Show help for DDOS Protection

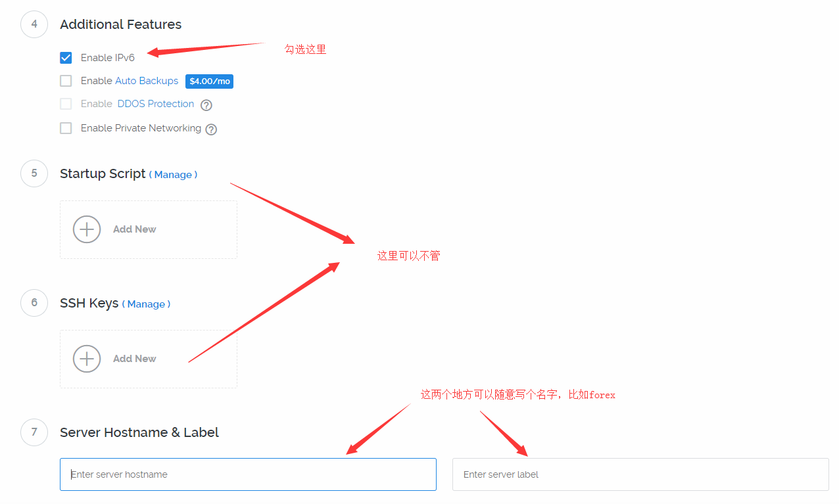[x=206, y=105]
